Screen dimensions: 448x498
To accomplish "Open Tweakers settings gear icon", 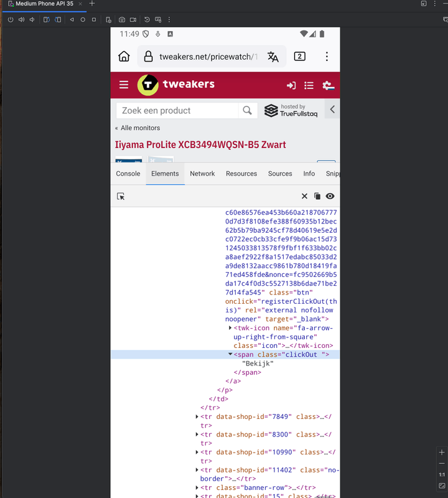I will (x=329, y=85).
